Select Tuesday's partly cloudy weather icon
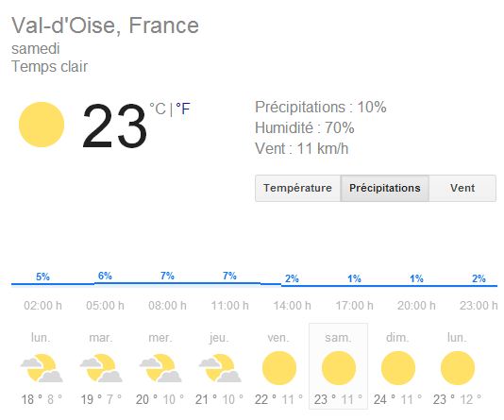The height and width of the screenshot is (420, 504). pyautogui.click(x=101, y=368)
